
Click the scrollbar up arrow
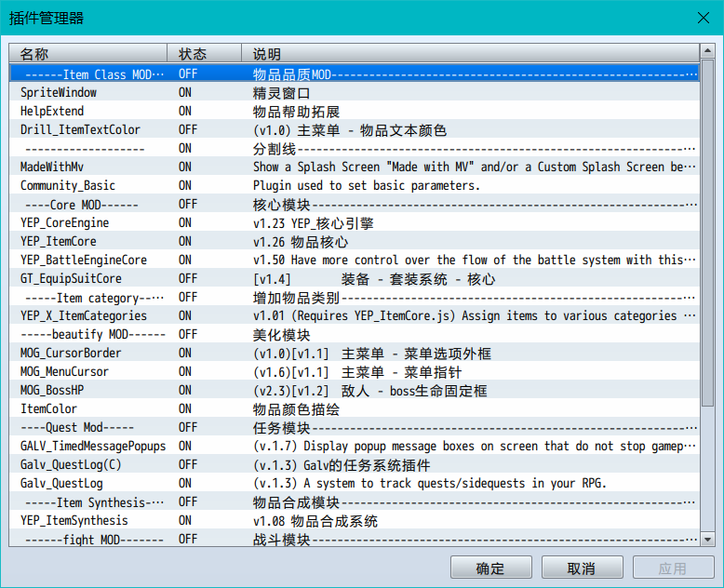(707, 50)
